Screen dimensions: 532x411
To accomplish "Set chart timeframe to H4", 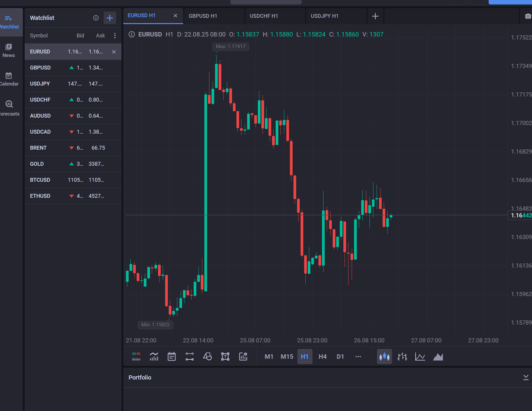I will 322,356.
